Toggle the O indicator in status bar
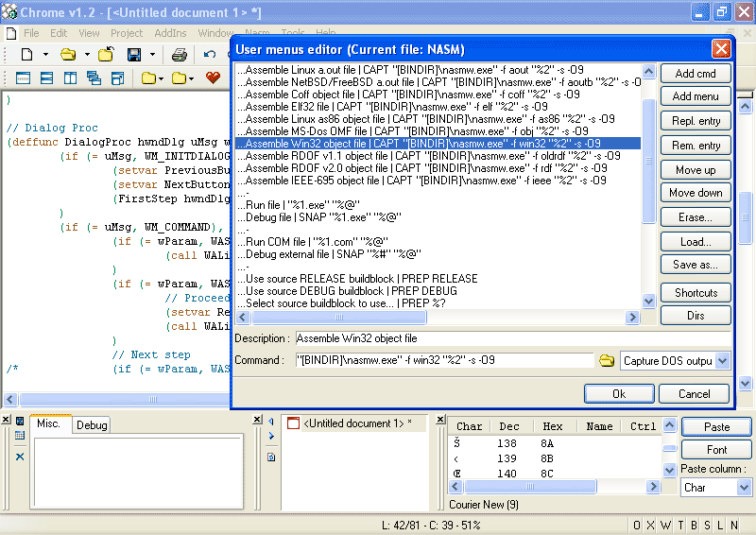 (x=638, y=526)
